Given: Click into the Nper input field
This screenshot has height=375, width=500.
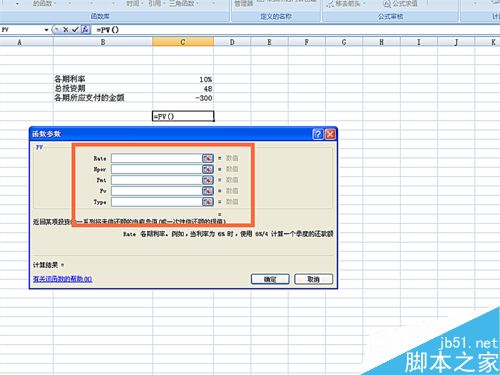Looking at the screenshot, I should [157, 169].
